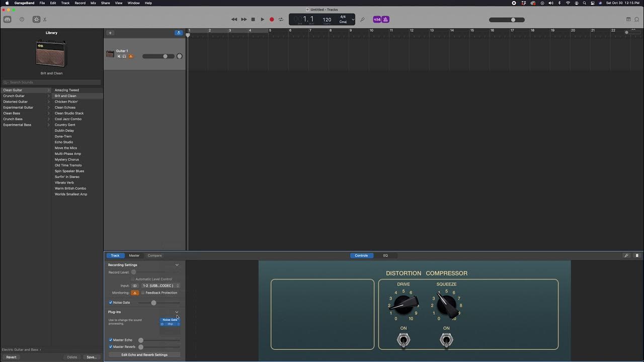Switch to the EQ tab
The height and width of the screenshot is (362, 644).
tap(385, 255)
